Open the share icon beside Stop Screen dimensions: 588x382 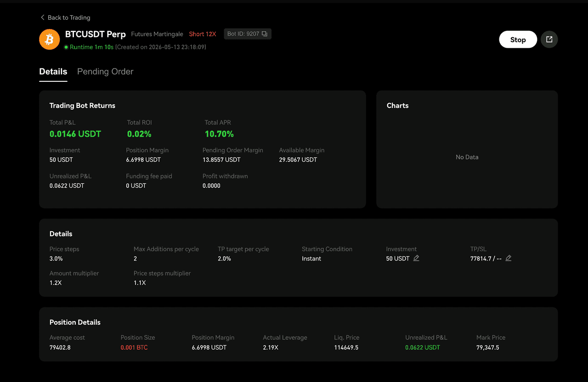tap(549, 40)
